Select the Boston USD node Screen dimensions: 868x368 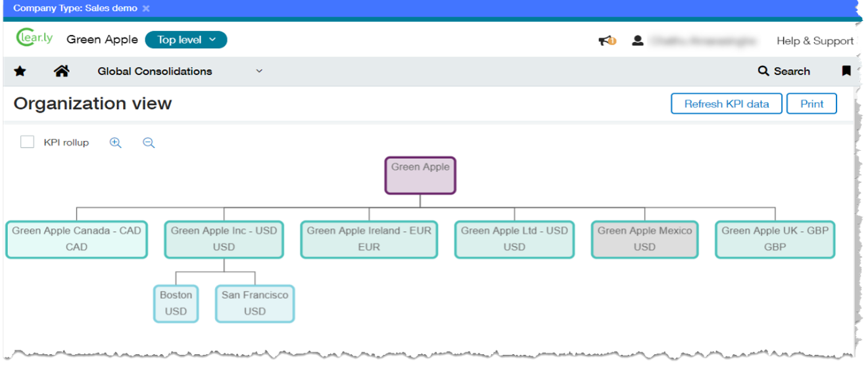(176, 303)
